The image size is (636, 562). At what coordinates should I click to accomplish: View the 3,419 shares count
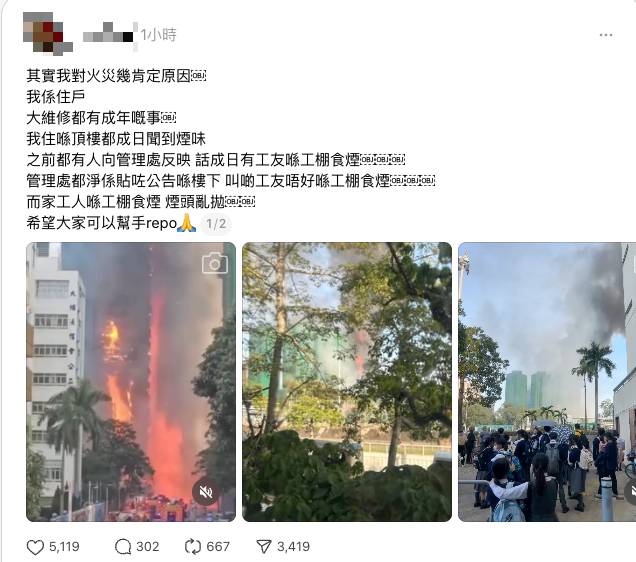click(293, 547)
